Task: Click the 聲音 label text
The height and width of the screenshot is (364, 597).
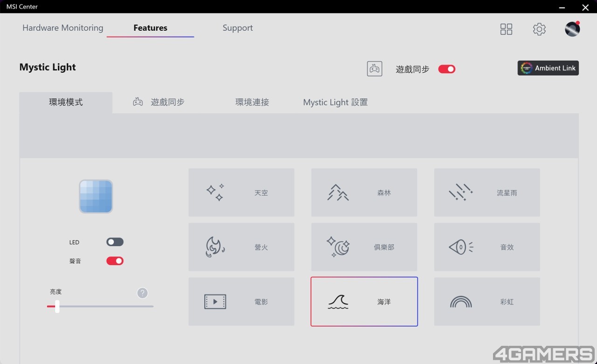Action: 75,261
